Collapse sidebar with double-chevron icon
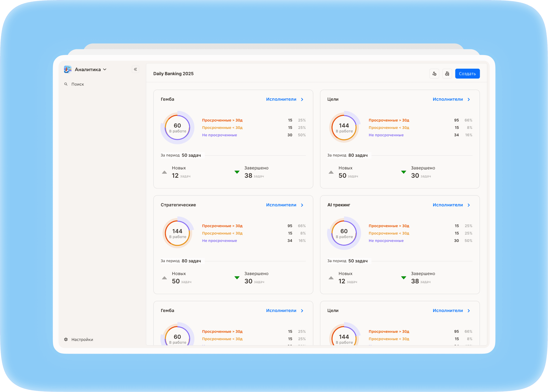Image resolution: width=548 pixels, height=392 pixels. click(135, 69)
